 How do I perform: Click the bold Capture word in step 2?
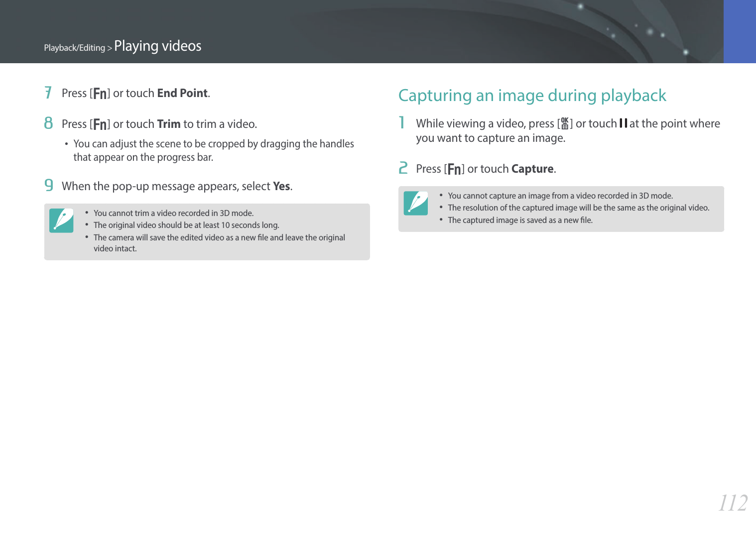pyautogui.click(x=532, y=169)
